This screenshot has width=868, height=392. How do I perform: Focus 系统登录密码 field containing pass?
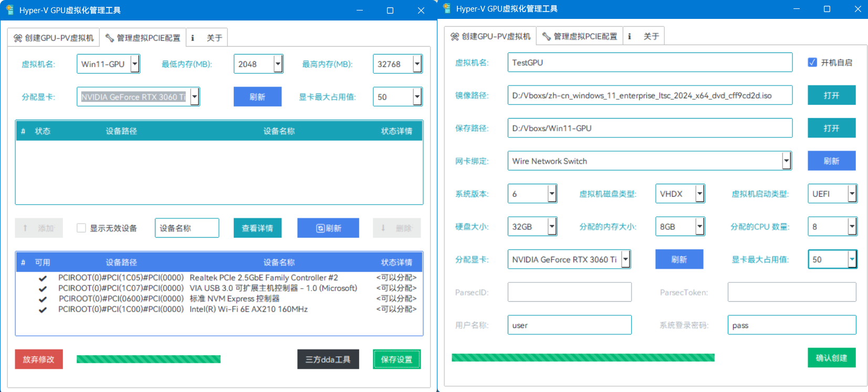click(792, 325)
